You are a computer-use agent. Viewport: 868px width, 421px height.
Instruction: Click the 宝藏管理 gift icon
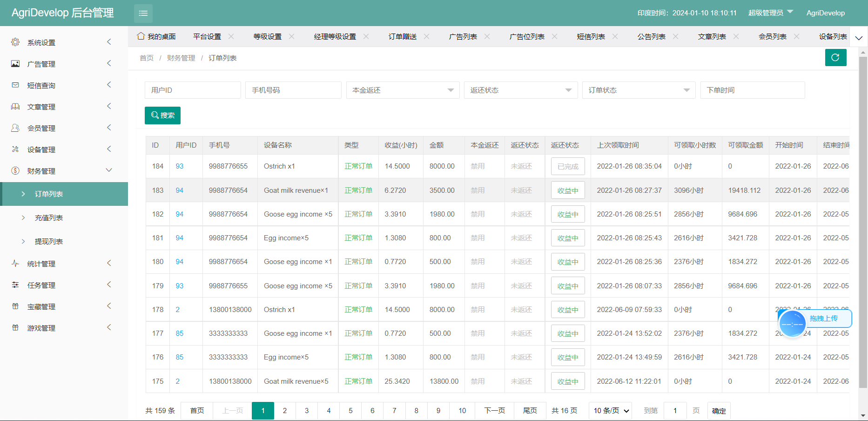(x=15, y=306)
